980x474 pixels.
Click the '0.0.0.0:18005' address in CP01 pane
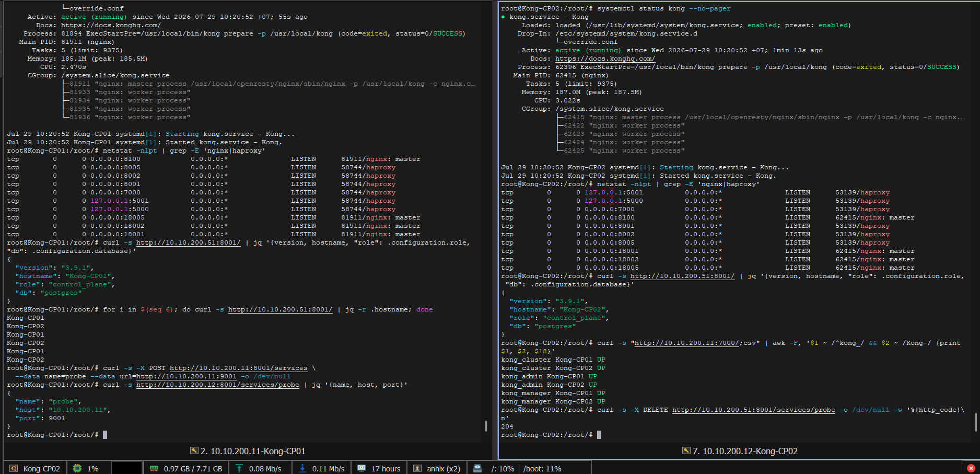118,217
